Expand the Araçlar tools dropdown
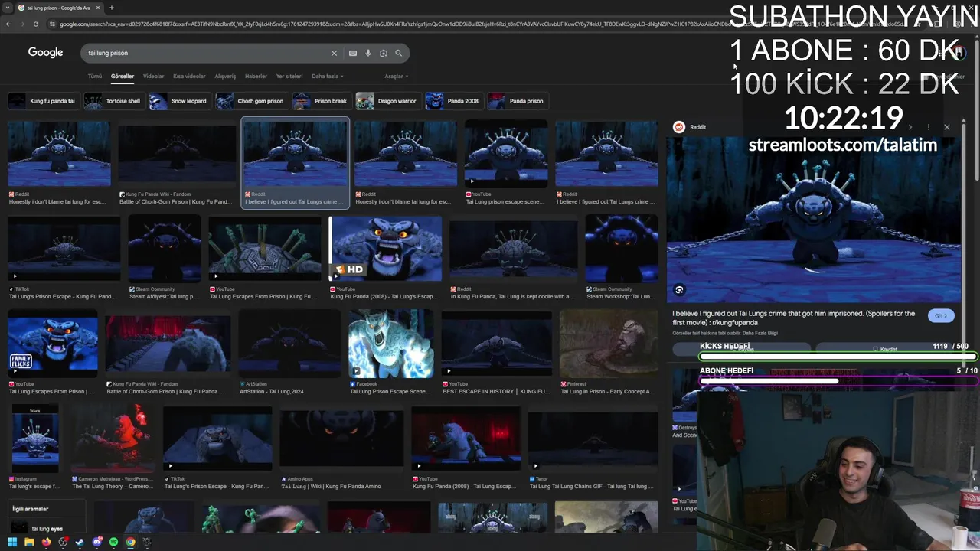 point(396,76)
